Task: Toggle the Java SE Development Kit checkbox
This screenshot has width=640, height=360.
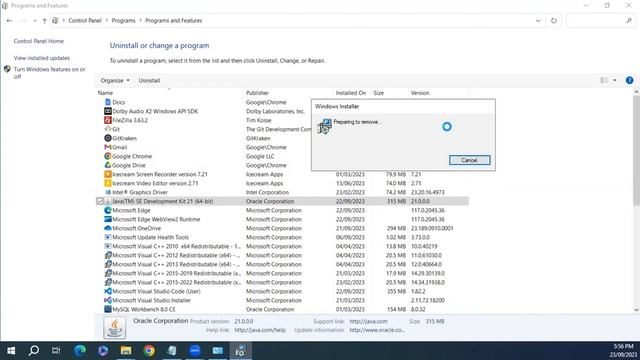Action: tap(100, 201)
